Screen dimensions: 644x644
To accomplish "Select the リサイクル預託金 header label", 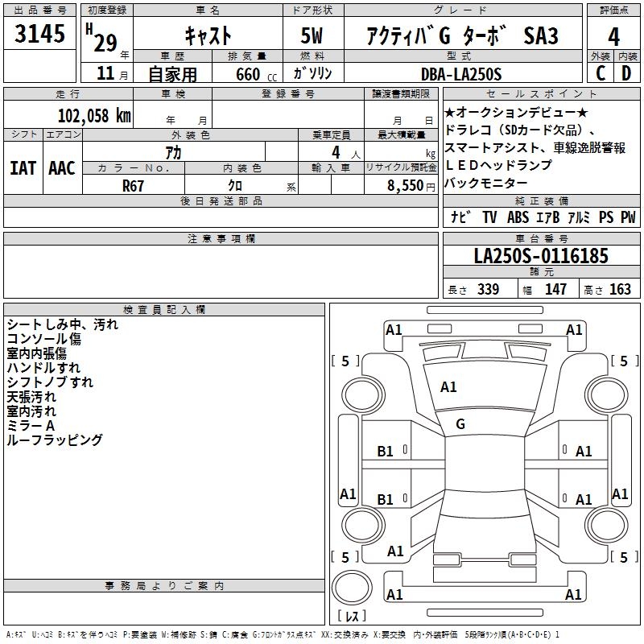I will point(401,167).
